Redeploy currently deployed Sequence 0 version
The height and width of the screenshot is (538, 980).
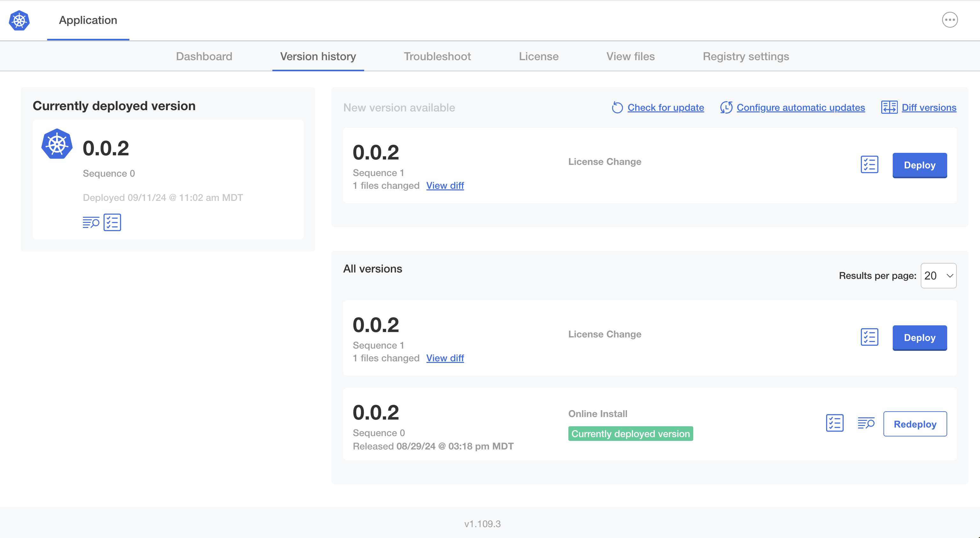[915, 423]
